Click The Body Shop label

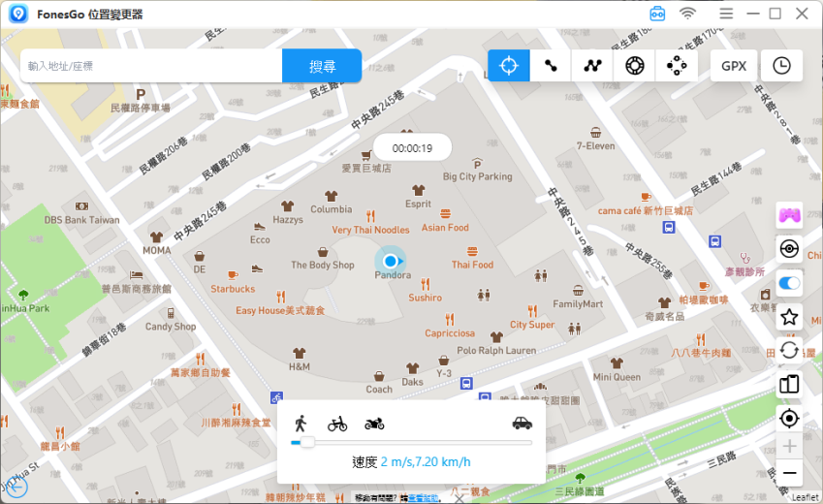pos(323,266)
